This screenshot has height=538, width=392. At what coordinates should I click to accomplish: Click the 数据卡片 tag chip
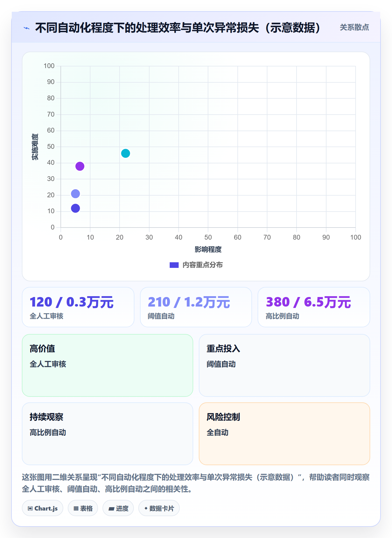pyautogui.click(x=159, y=508)
